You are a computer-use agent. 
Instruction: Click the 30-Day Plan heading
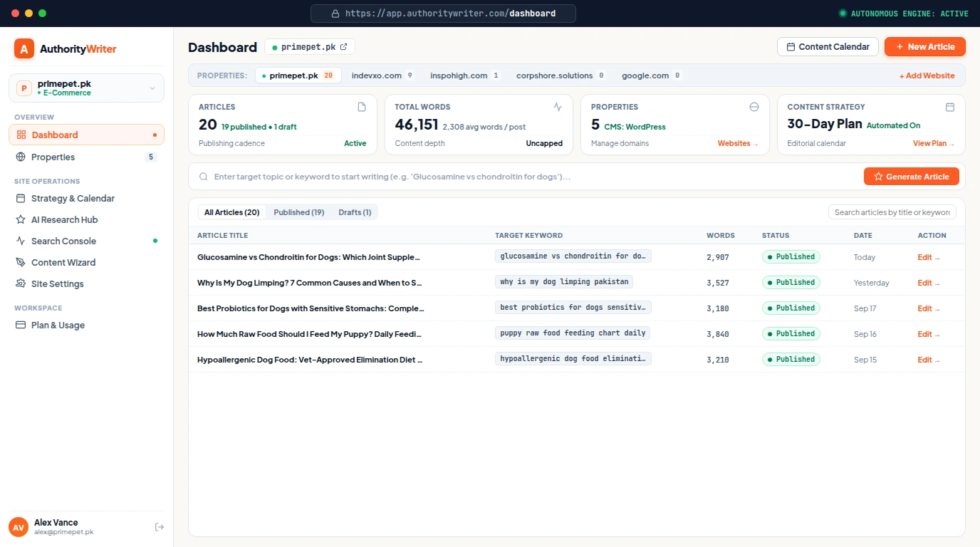824,124
